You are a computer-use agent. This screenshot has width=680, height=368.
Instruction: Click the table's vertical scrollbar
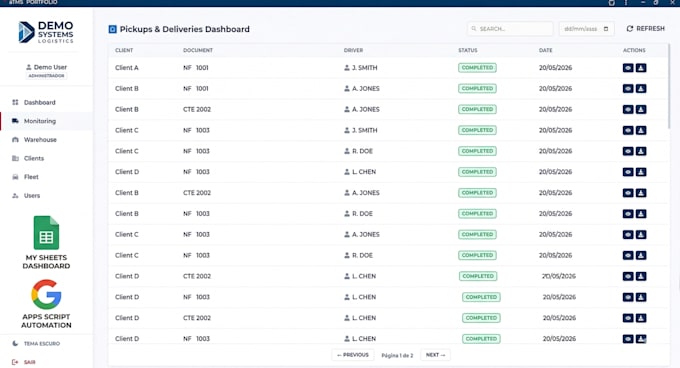(670, 87)
